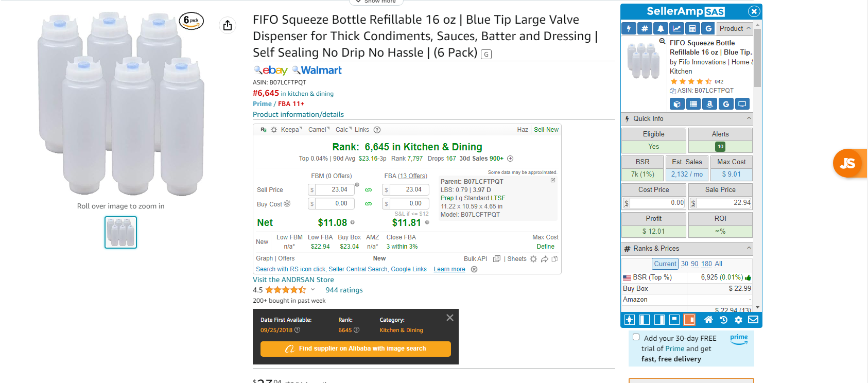Screen dimensions: 868x383
Task: Check the Prime 30-day free trial checkbox
Action: [636, 337]
